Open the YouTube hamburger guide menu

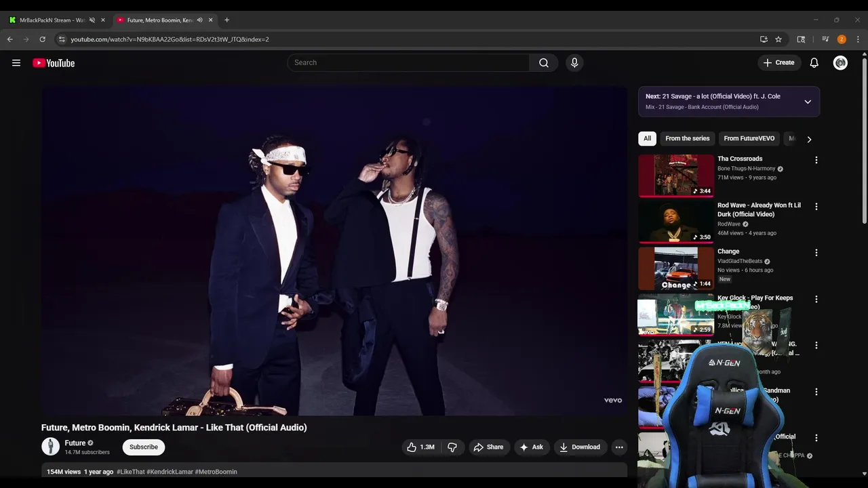[16, 63]
